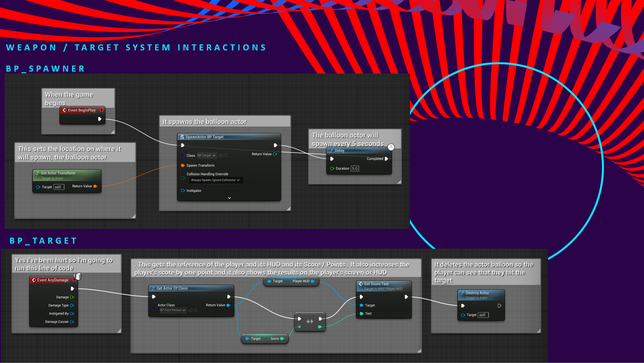644x363 pixels.
Task: Click SpawnActor Return Value output pin
Action: pos(275,154)
